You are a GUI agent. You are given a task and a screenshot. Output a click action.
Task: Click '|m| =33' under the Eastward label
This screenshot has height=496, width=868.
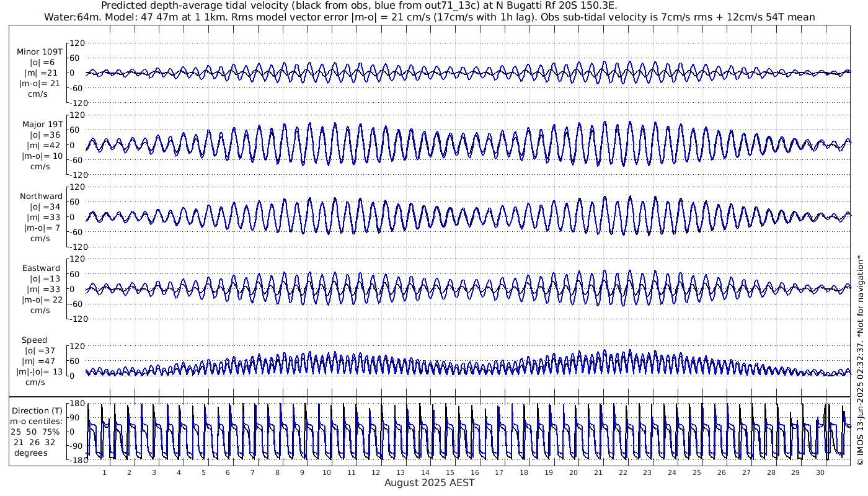point(42,289)
